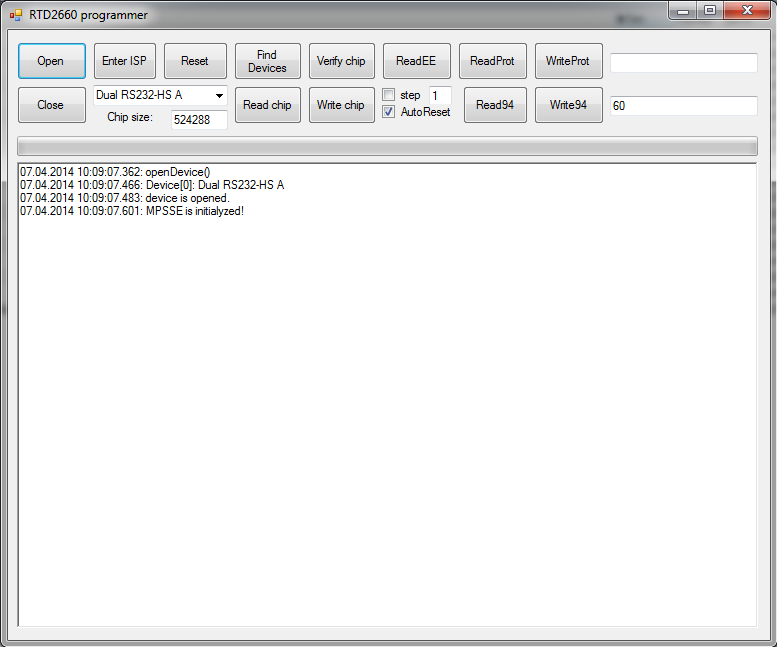Image resolution: width=777 pixels, height=647 pixels.
Task: Click the ReadEE button
Action: click(x=416, y=61)
